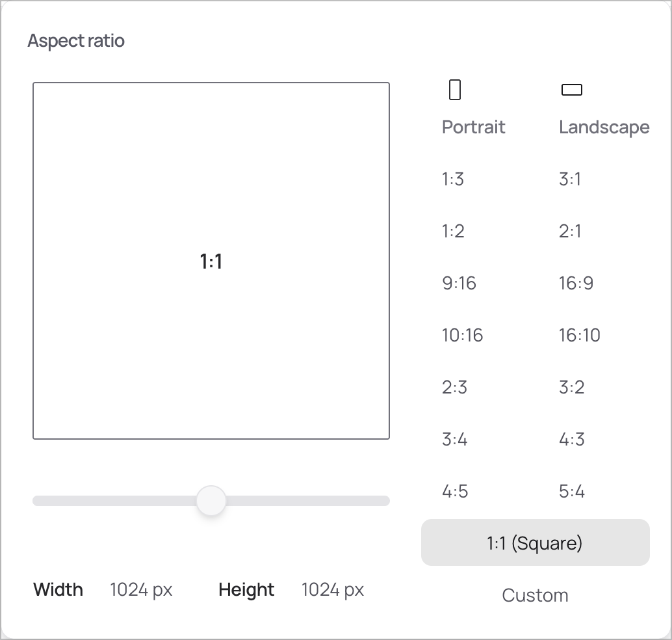This screenshot has height=640, width=672.
Task: Open the Custom aspect ratio option
Action: tap(535, 594)
